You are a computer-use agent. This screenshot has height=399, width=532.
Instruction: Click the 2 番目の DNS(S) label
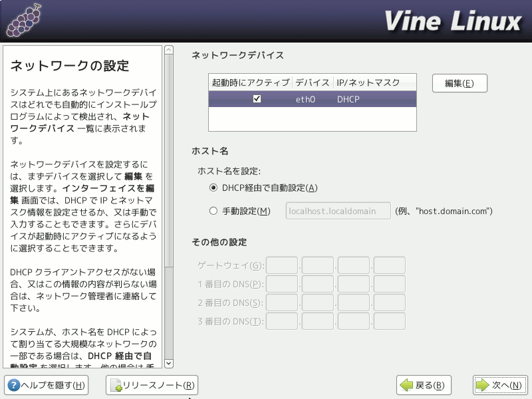pyautogui.click(x=231, y=303)
